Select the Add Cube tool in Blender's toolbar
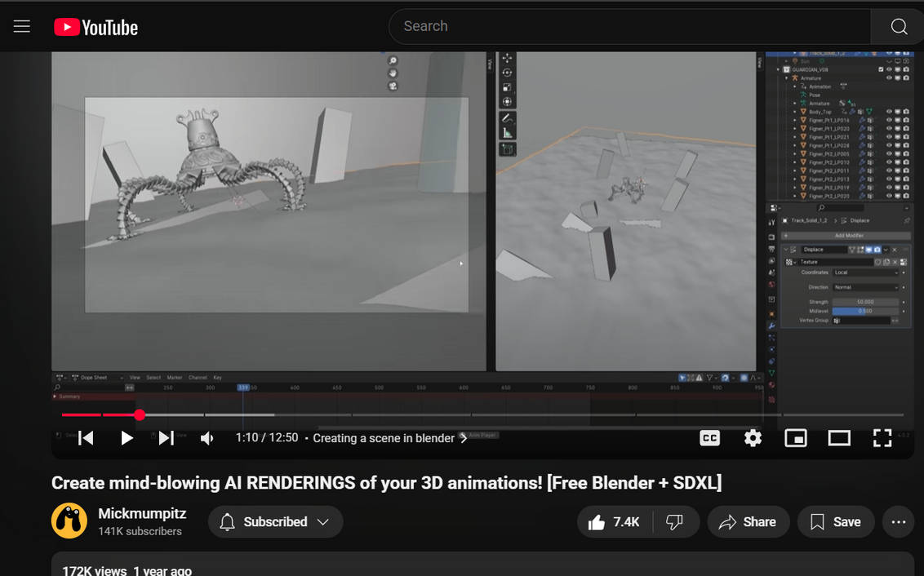This screenshot has height=576, width=924. pyautogui.click(x=507, y=149)
